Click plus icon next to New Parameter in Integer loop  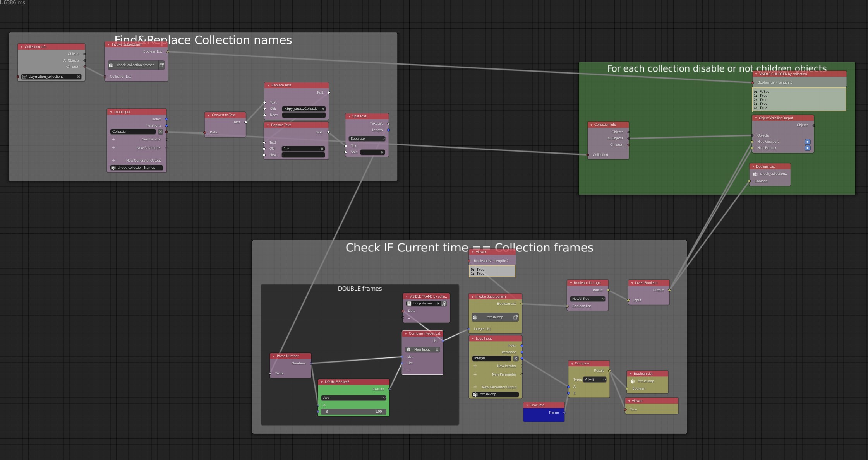pyautogui.click(x=475, y=374)
